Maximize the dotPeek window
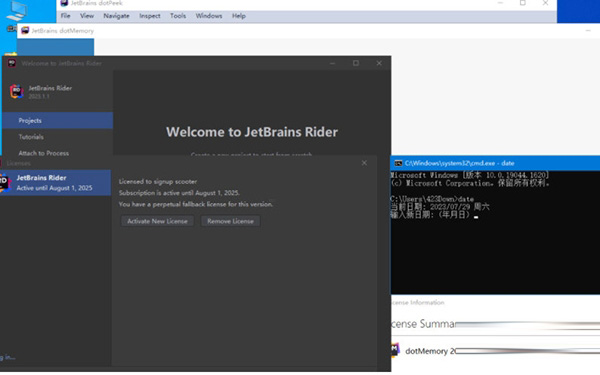 [x=523, y=3]
